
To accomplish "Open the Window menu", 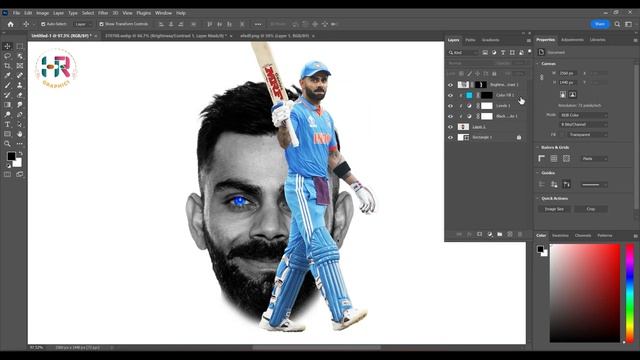I will tap(163, 13).
